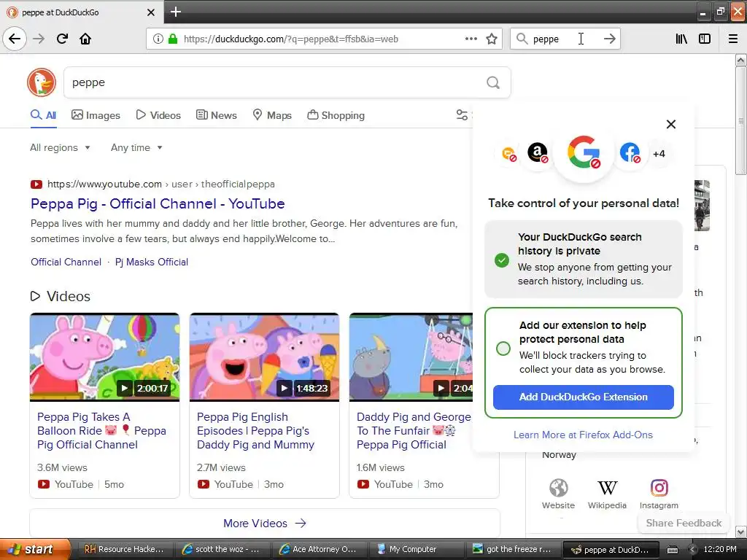Open the Website link icon
The height and width of the screenshot is (560, 747).
(558, 488)
